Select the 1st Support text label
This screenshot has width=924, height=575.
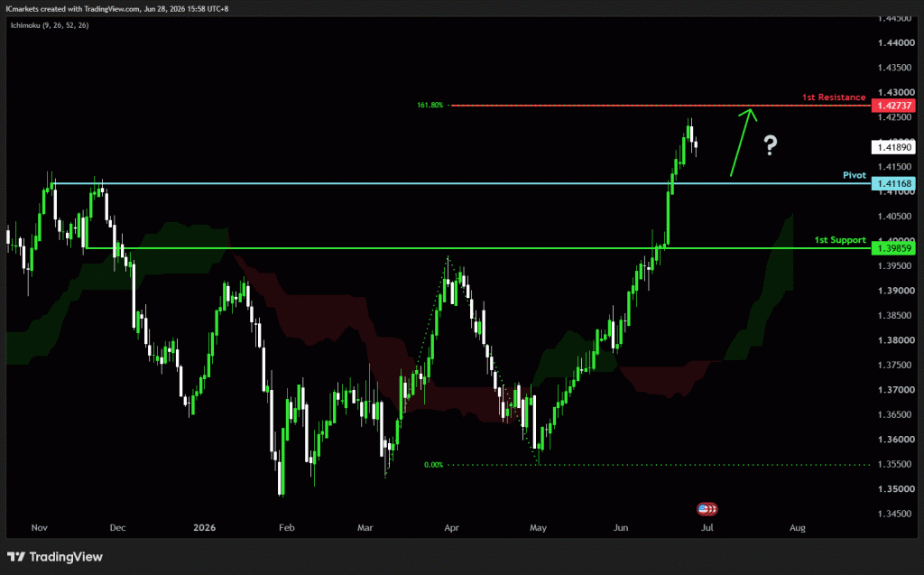click(840, 240)
